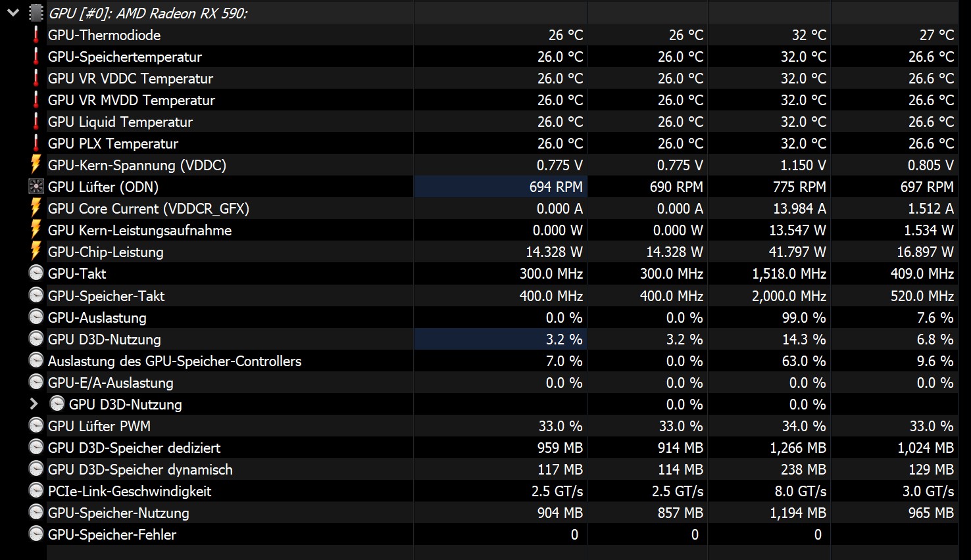This screenshot has height=560, width=971.
Task: Click the gauge icon for GPU Lüfter PWM
Action: 36,425
